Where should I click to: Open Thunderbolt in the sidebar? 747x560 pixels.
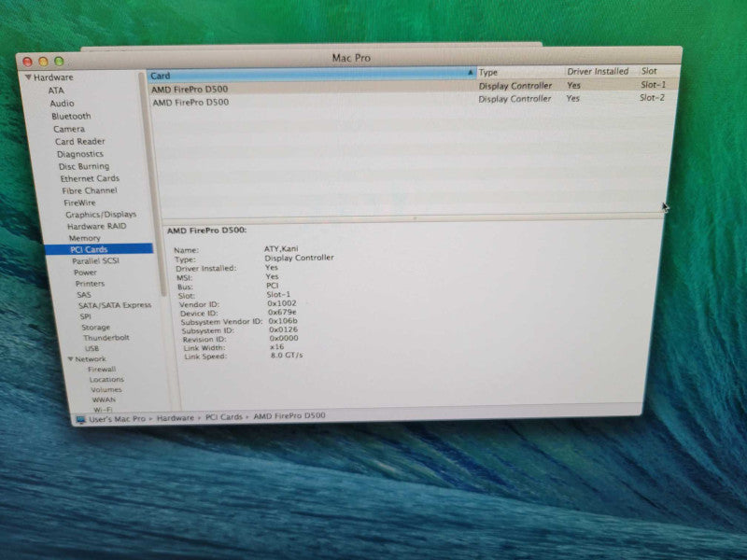[106, 337]
